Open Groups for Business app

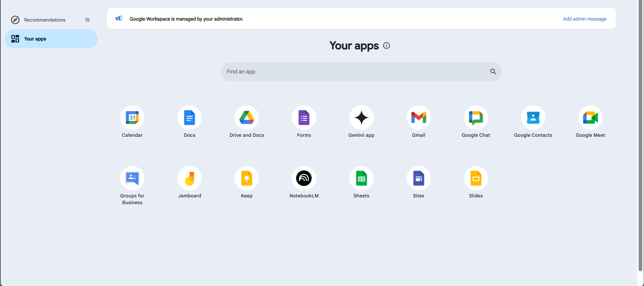point(132,178)
